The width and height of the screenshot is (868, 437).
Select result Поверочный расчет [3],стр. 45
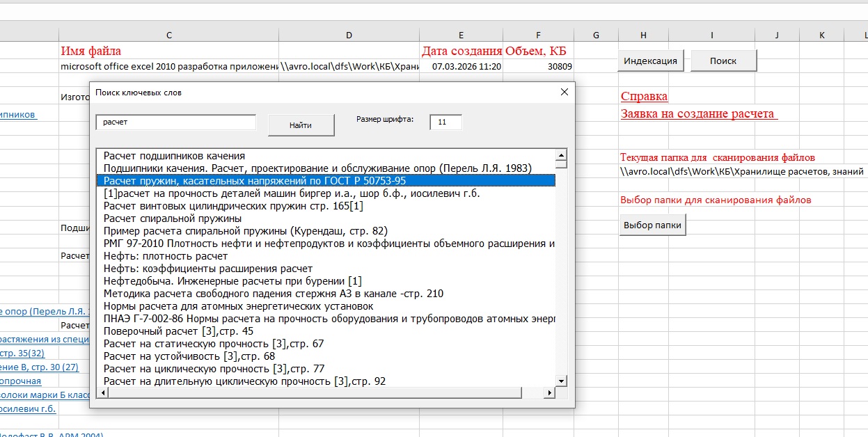click(x=179, y=331)
